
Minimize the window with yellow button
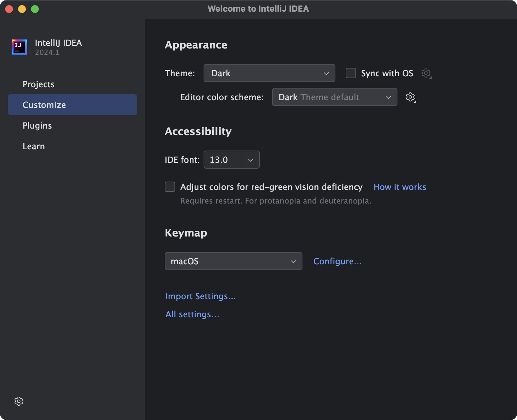22,9
